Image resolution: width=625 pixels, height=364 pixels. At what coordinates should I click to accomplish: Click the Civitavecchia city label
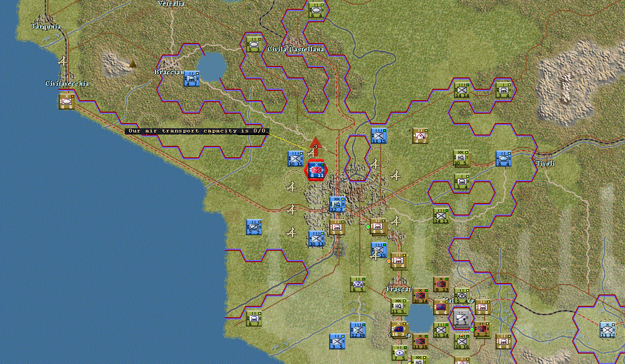click(x=68, y=84)
